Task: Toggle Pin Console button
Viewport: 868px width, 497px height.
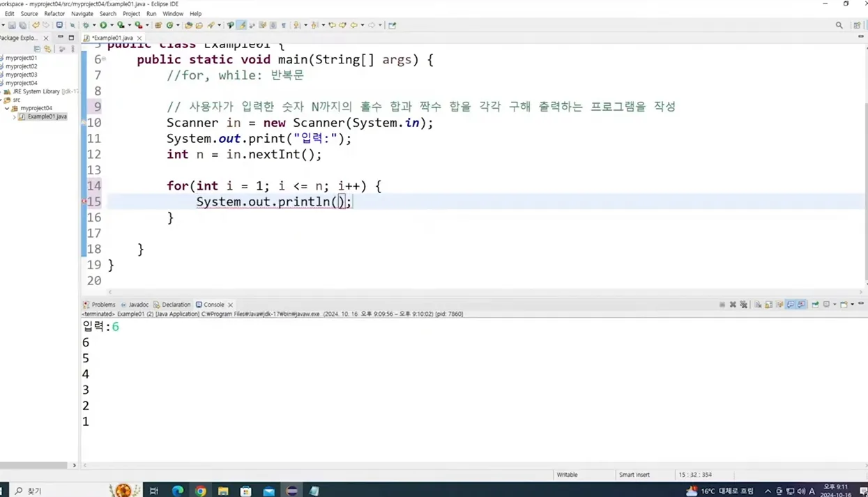Action: point(815,305)
